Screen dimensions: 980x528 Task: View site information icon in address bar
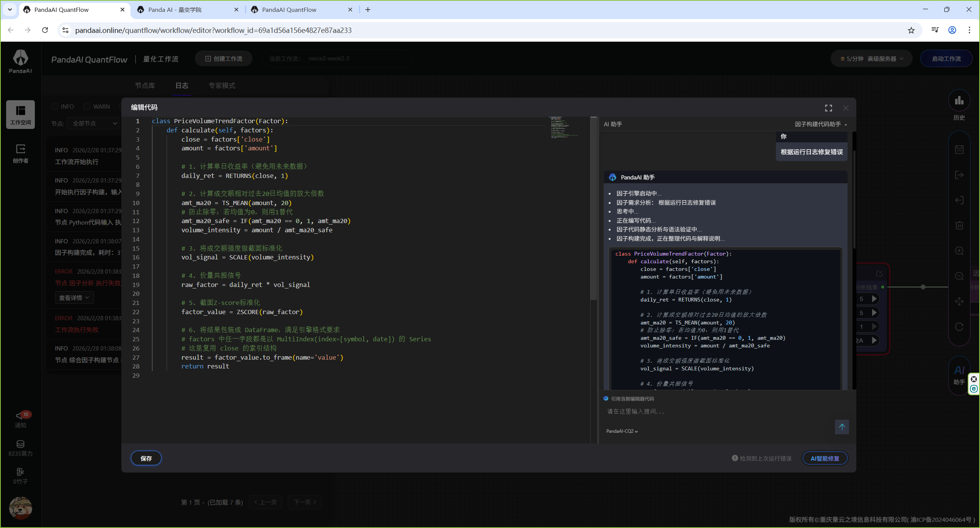[x=65, y=30]
